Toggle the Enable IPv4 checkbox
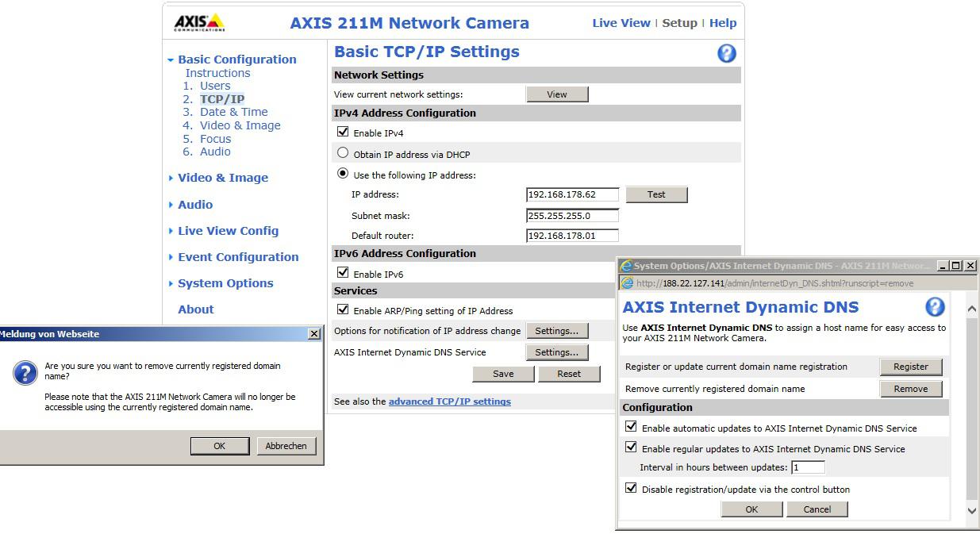The width and height of the screenshot is (980, 534). click(343, 132)
